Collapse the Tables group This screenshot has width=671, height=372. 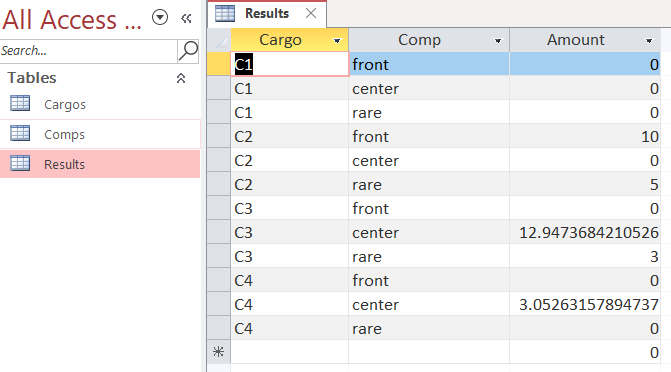pos(181,78)
